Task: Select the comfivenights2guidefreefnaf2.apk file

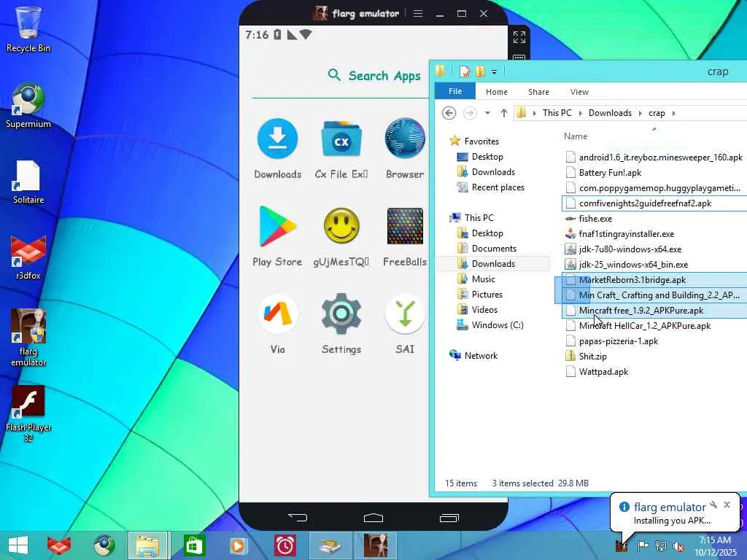Action: point(645,203)
